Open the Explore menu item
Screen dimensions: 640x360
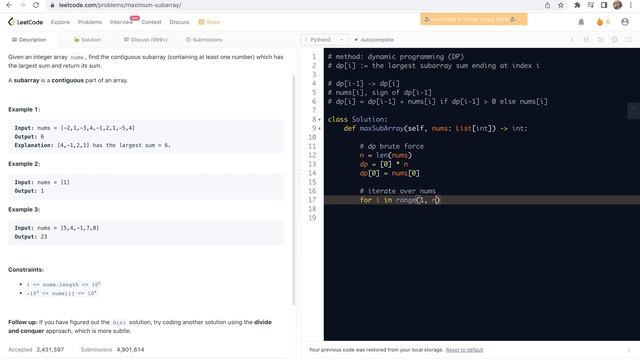click(60, 22)
